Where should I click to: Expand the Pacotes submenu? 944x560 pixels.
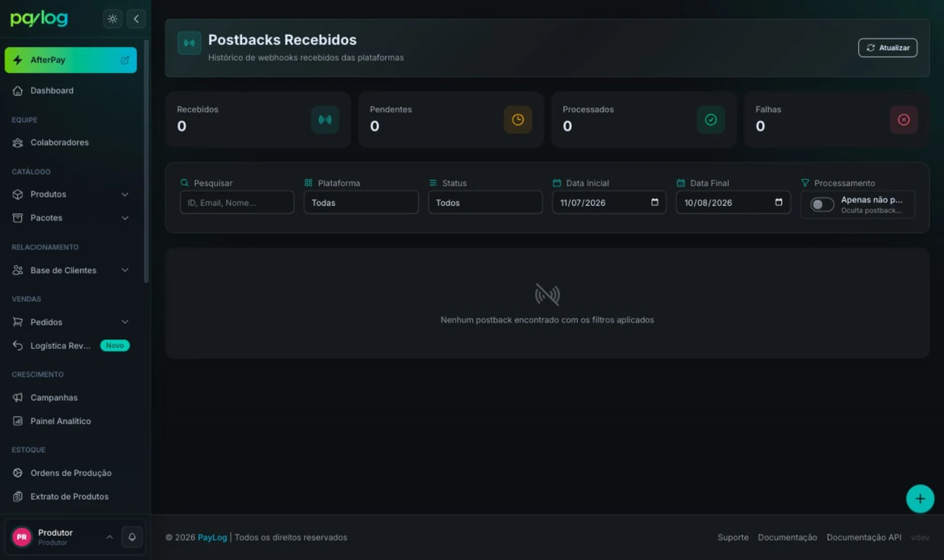coord(125,218)
